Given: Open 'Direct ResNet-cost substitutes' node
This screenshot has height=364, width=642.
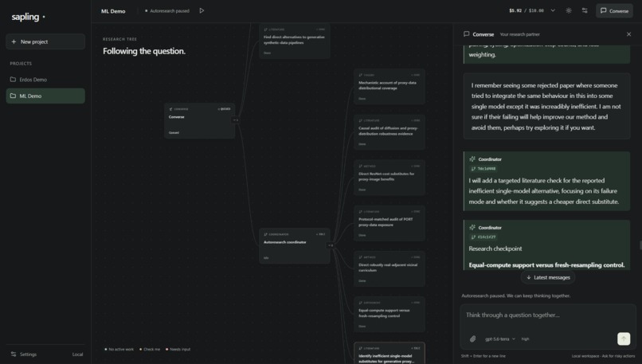Looking at the screenshot, I should click(390, 178).
